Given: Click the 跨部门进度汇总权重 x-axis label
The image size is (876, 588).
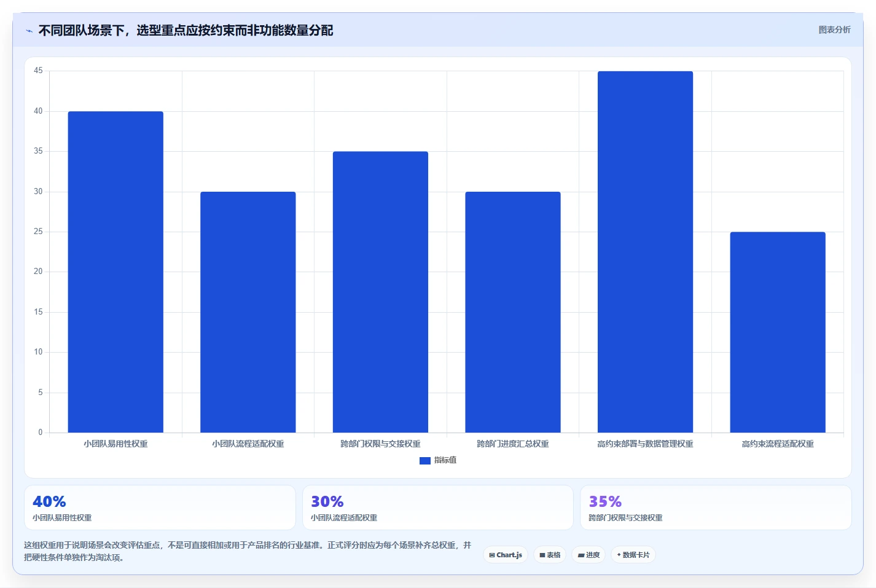Looking at the screenshot, I should 513,444.
